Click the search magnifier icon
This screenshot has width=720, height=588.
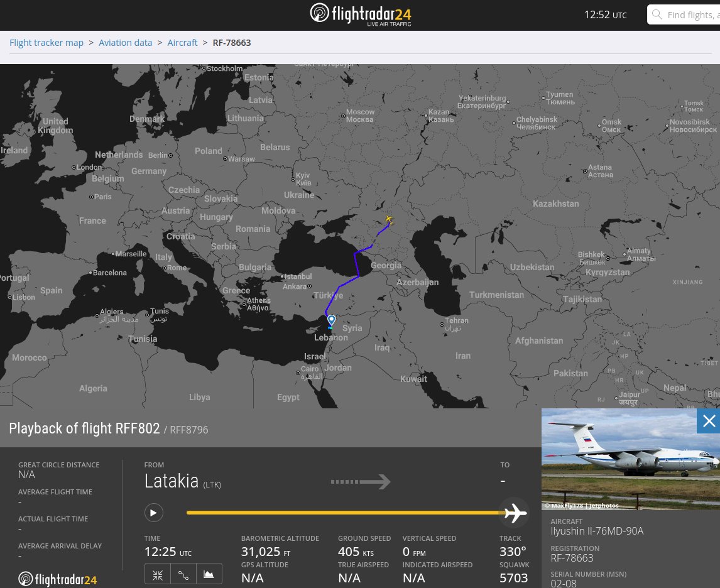point(657,14)
